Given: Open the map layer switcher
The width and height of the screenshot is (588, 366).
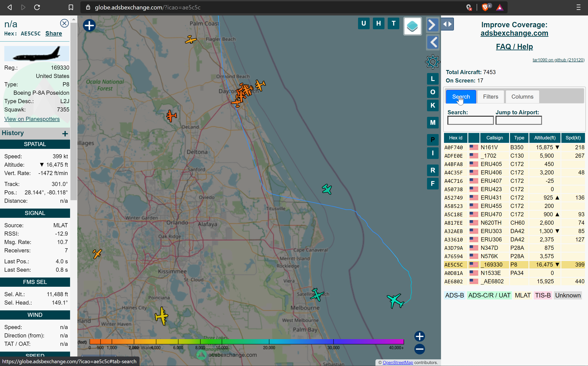Looking at the screenshot, I should click(412, 26).
